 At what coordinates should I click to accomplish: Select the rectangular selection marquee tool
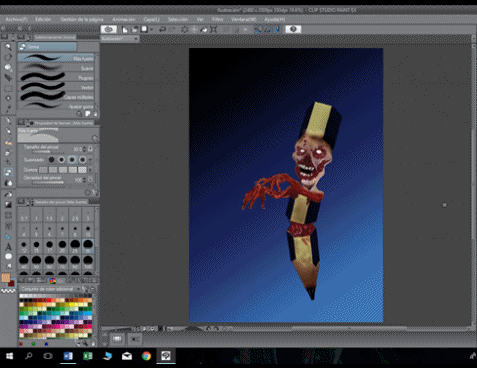8,88
